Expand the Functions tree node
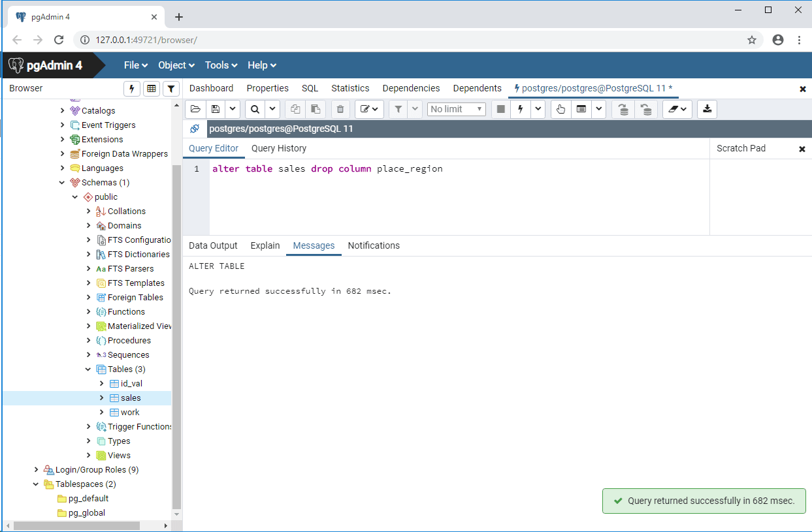 click(89, 312)
